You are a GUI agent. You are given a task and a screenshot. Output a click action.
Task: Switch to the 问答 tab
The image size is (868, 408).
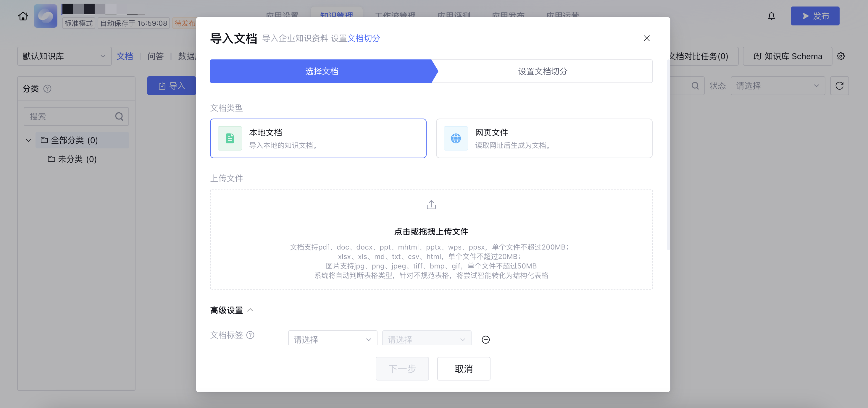[155, 56]
